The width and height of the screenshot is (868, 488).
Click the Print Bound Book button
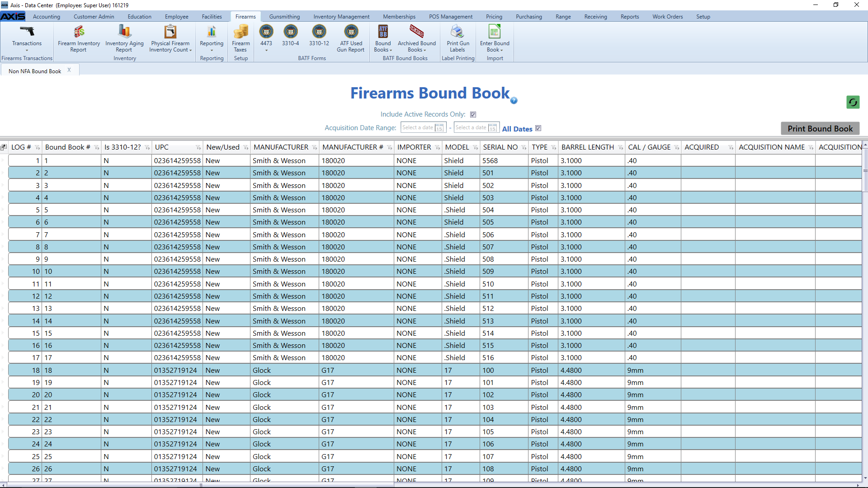[x=820, y=129]
